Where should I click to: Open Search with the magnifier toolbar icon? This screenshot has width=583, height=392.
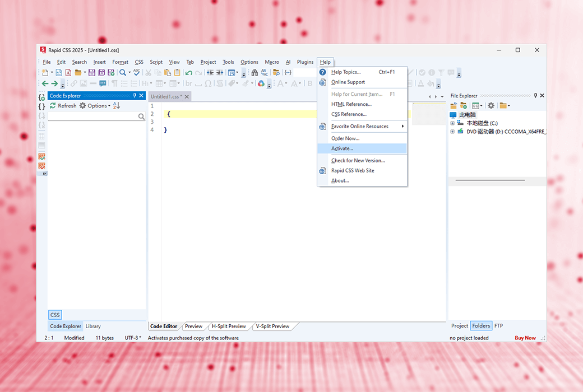[122, 72]
